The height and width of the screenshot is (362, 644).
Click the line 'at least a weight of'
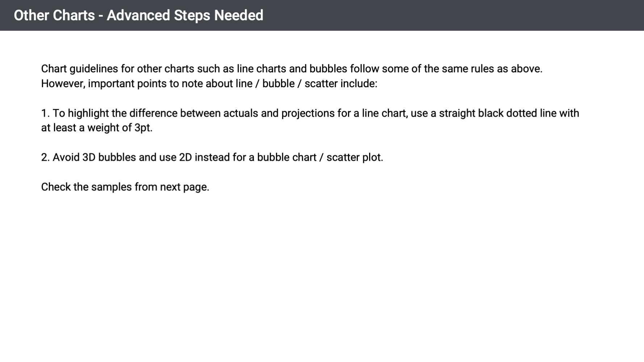click(x=86, y=128)
